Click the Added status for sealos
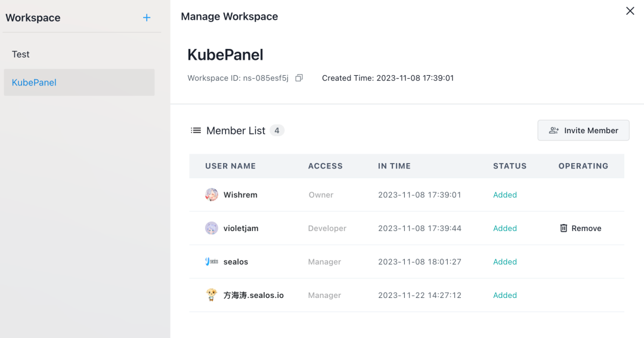Image resolution: width=644 pixels, height=338 pixels. [x=505, y=262]
